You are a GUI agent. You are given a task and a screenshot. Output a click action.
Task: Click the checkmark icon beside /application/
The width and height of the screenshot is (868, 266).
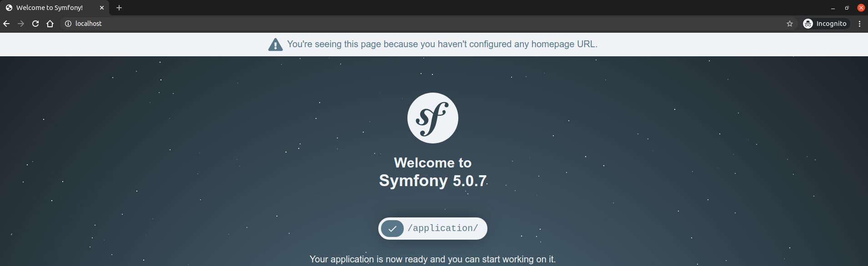pos(392,228)
